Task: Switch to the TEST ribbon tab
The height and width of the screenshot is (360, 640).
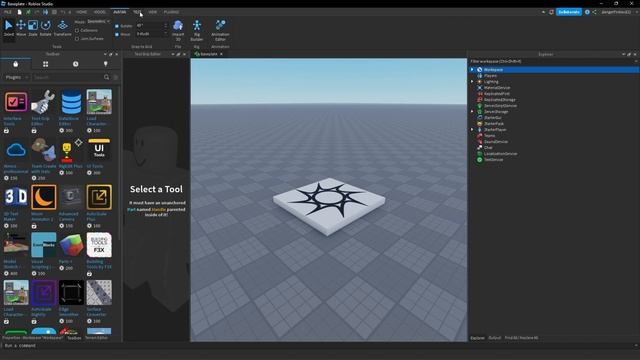Action: (137, 12)
